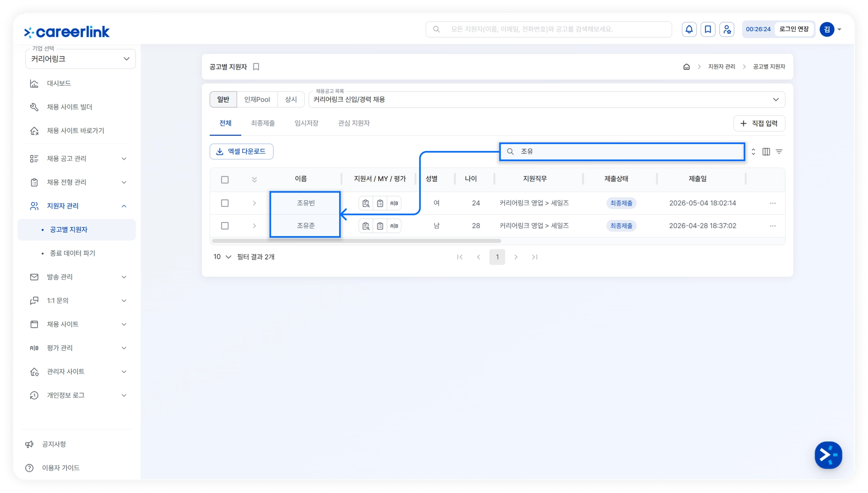This screenshot has width=868, height=493.
Task: Open A|B evaluation icon for 조유빈
Action: pos(394,203)
